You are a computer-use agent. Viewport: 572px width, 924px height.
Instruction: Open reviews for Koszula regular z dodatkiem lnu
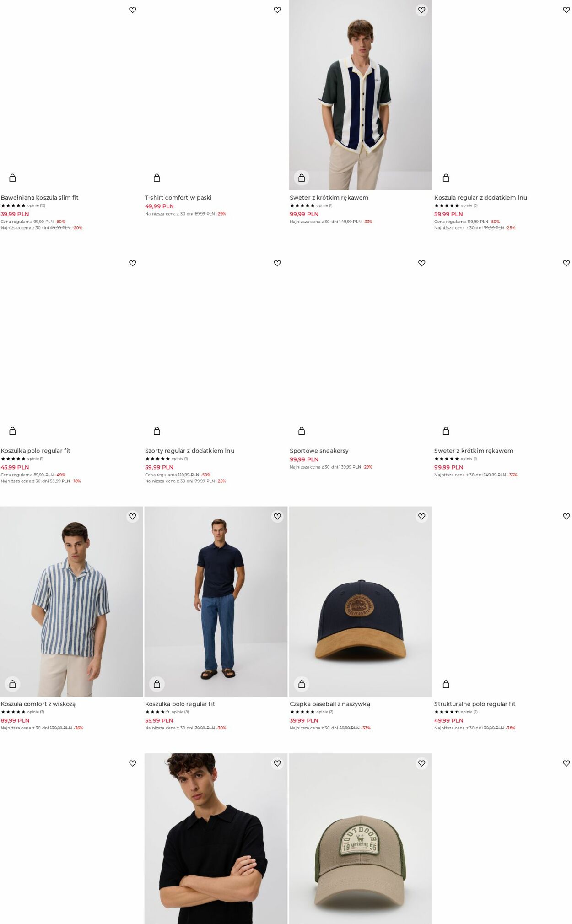coord(469,205)
